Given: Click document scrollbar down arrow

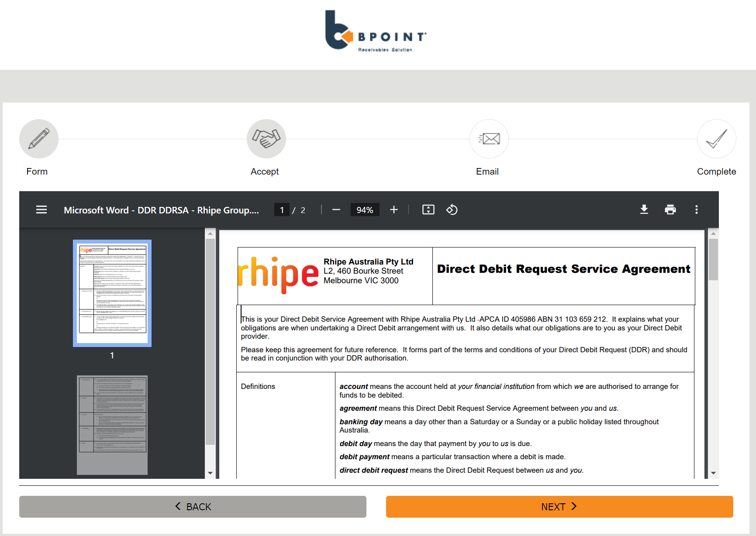Looking at the screenshot, I should coord(713,473).
